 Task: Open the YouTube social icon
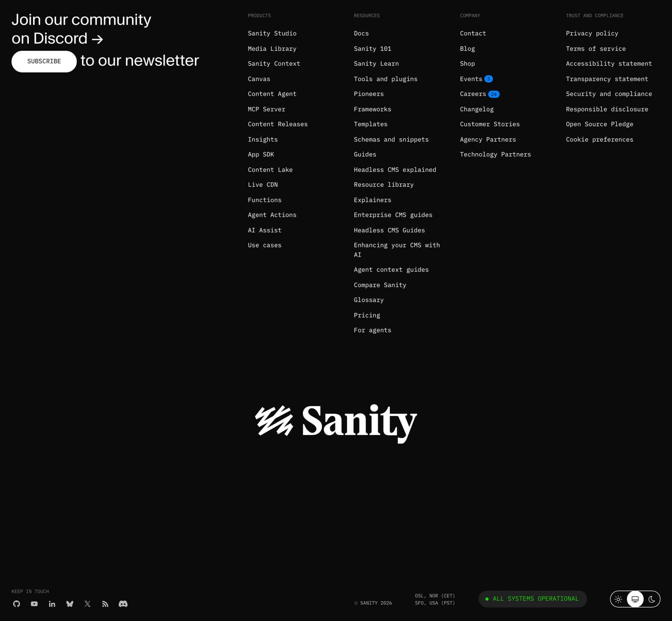pyautogui.click(x=34, y=604)
